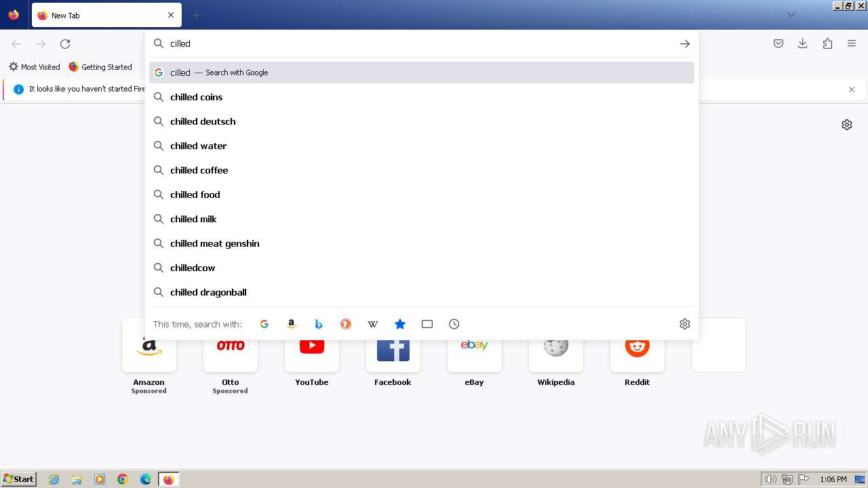
Task: Expand the list all tabs chevron
Action: (791, 15)
